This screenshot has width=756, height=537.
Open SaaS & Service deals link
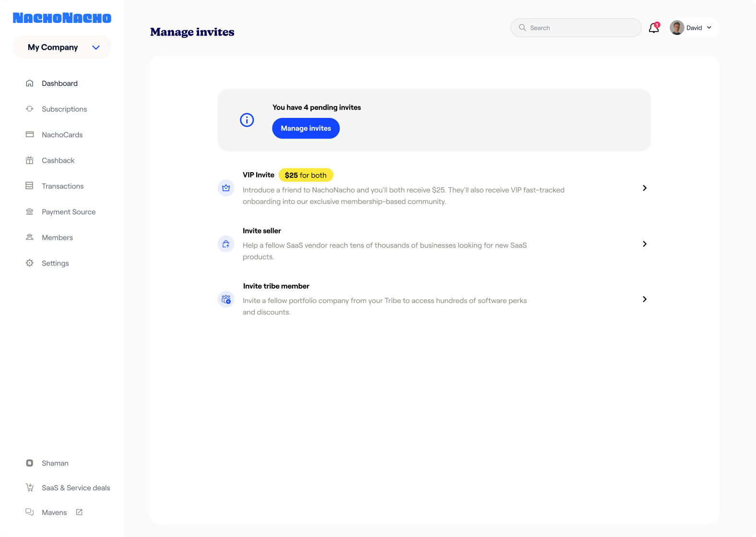click(x=76, y=488)
